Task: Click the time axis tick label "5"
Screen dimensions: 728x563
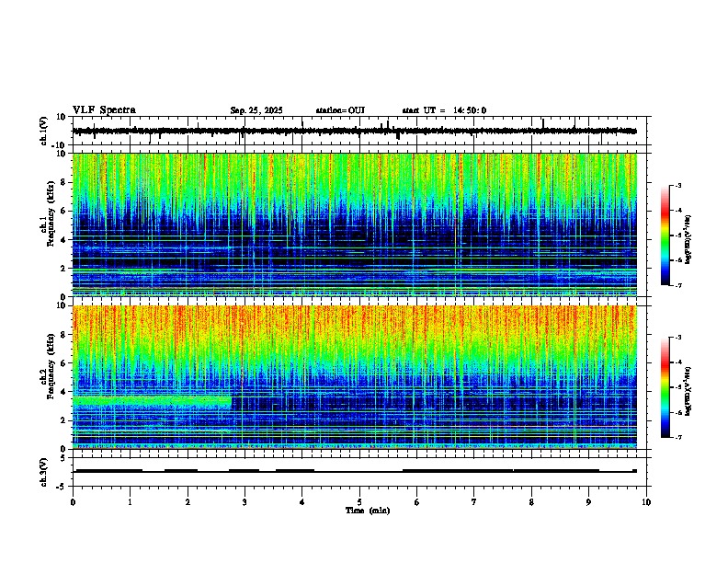Action: (359, 502)
